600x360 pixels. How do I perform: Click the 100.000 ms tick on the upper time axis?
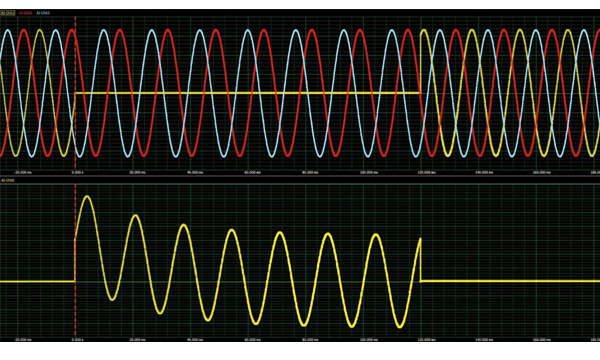[x=369, y=173]
